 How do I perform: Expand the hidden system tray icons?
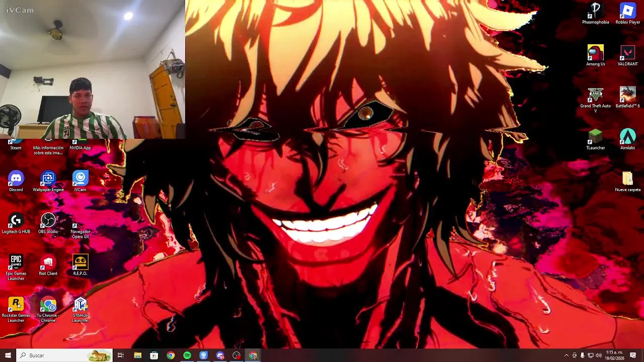(567, 355)
